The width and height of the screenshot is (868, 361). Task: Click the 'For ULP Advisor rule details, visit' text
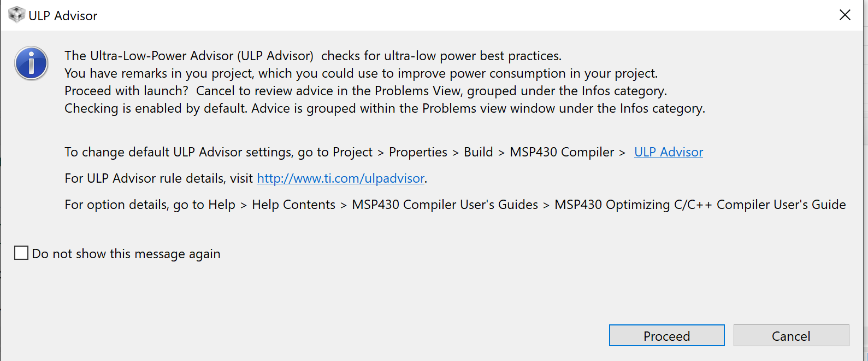pyautogui.click(x=158, y=178)
